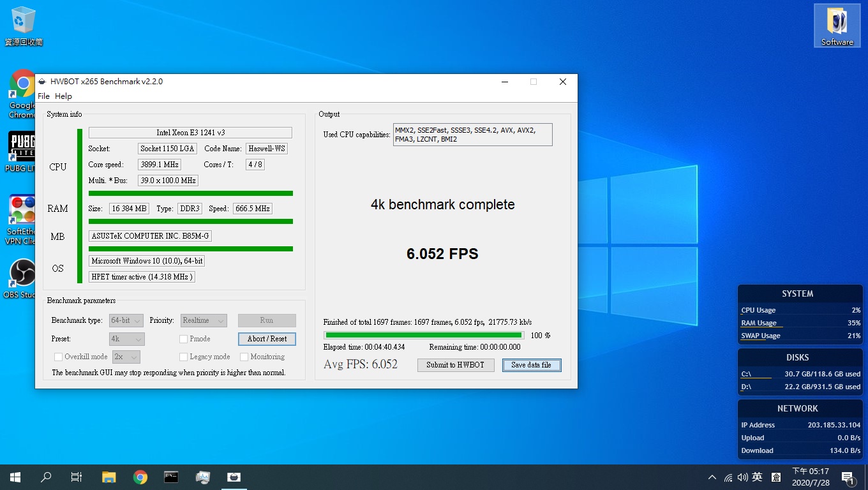Open the Overkill 2x multiplier dropdown
This screenshot has width=868, height=490.
coord(126,357)
